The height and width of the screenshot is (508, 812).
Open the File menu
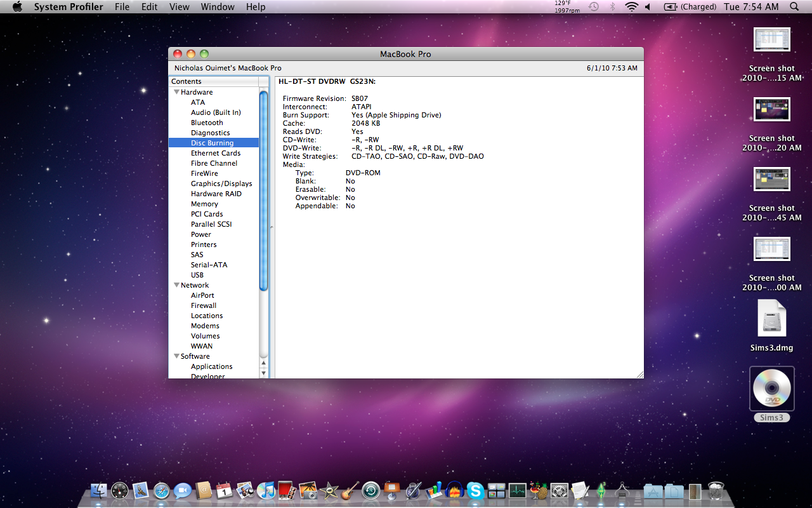[122, 7]
